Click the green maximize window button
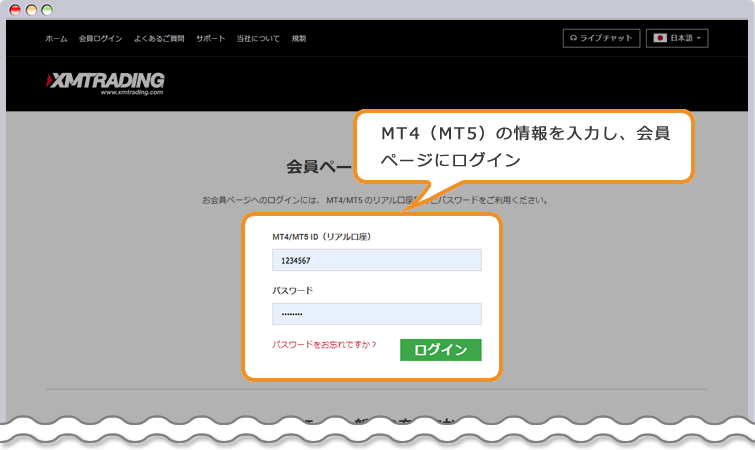Viewport: 755px width, 450px height. pos(47,10)
